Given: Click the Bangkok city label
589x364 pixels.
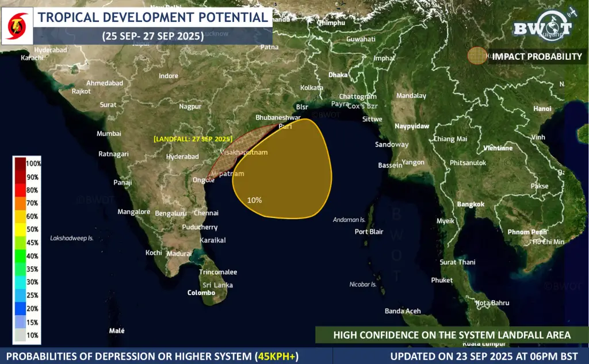Looking at the screenshot, I should click(x=471, y=204).
